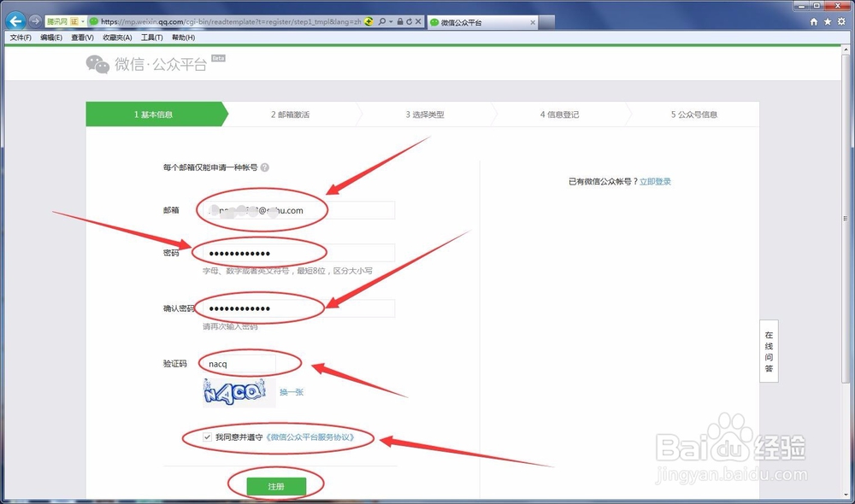Click the search magnifier icon in address bar
The height and width of the screenshot is (504, 855).
tap(381, 21)
